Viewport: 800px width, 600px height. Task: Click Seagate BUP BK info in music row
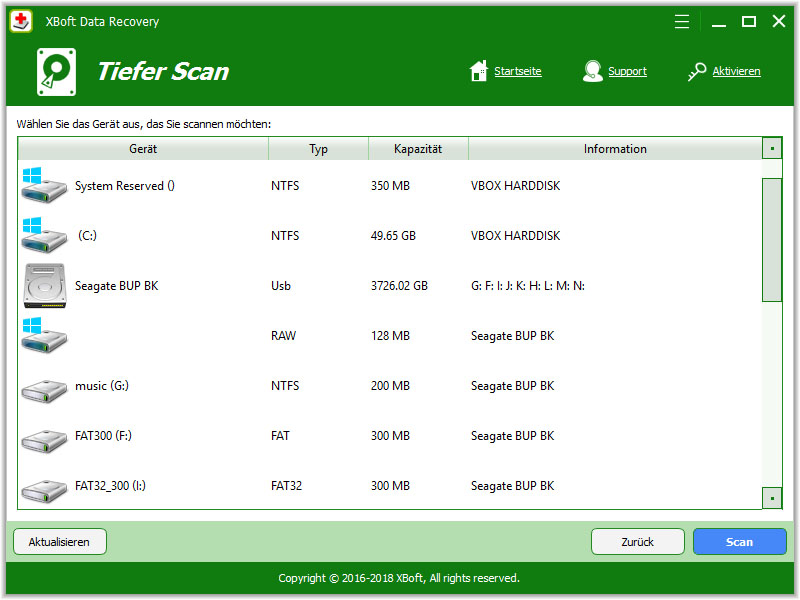tap(512, 386)
